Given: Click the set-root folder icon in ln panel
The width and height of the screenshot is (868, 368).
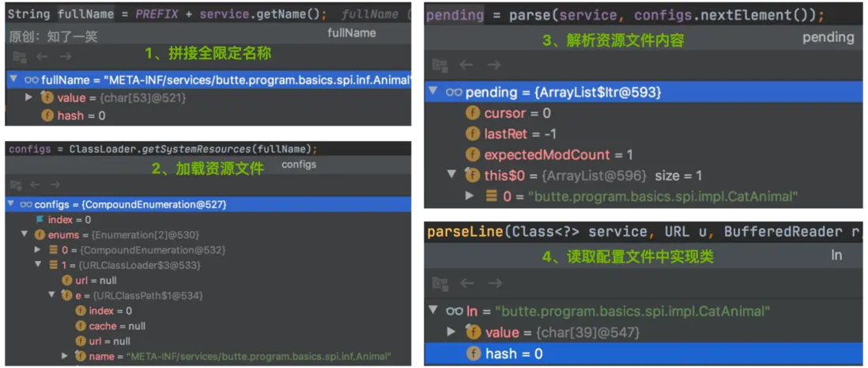Looking at the screenshot, I should [440, 283].
